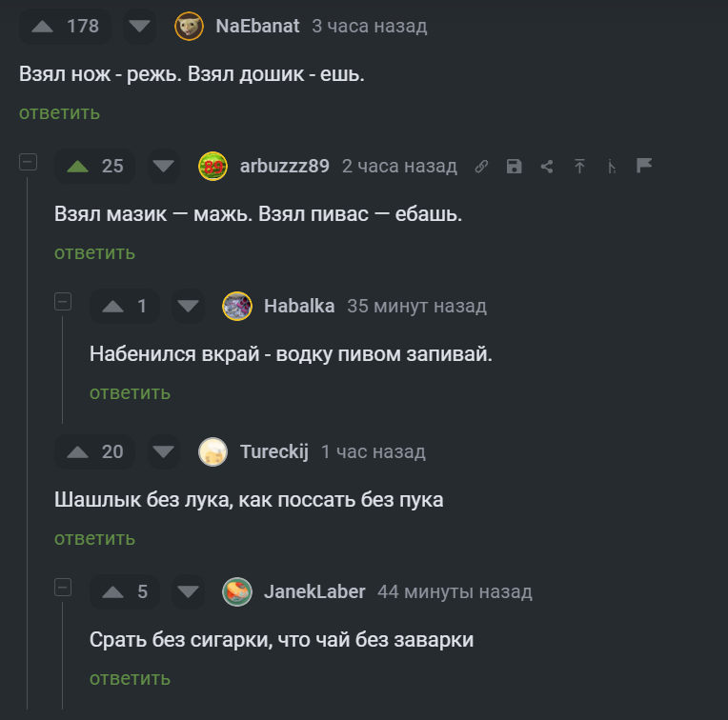Open Tureckij's profile via username
Viewport: 728px width, 720px height.
274,451
